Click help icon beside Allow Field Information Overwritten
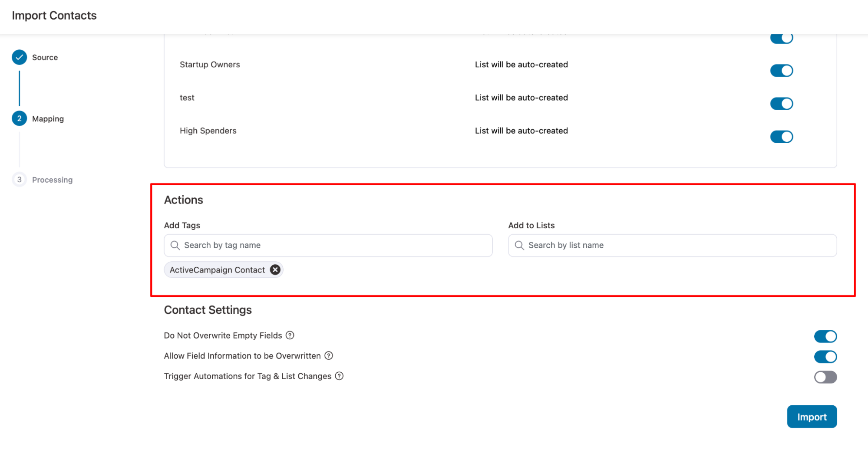This screenshot has width=868, height=450. click(x=329, y=356)
